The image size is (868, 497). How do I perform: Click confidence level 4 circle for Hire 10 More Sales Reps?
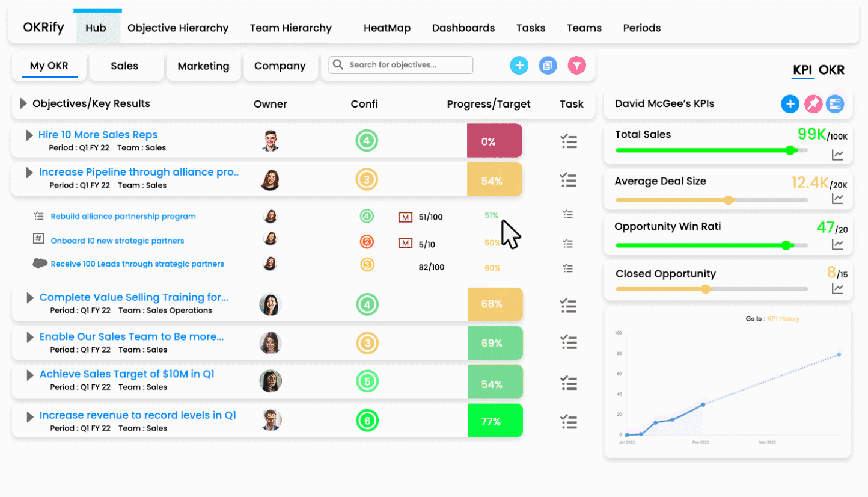[367, 141]
